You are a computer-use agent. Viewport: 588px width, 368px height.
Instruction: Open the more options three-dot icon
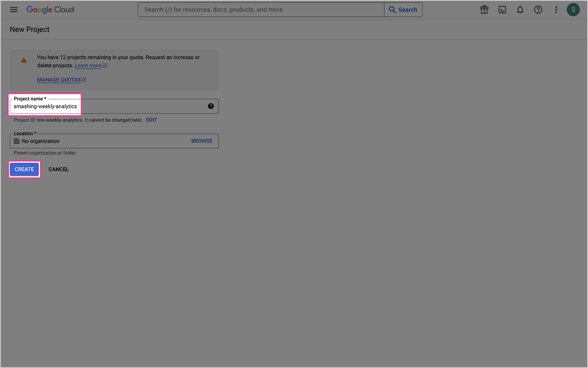coord(556,9)
